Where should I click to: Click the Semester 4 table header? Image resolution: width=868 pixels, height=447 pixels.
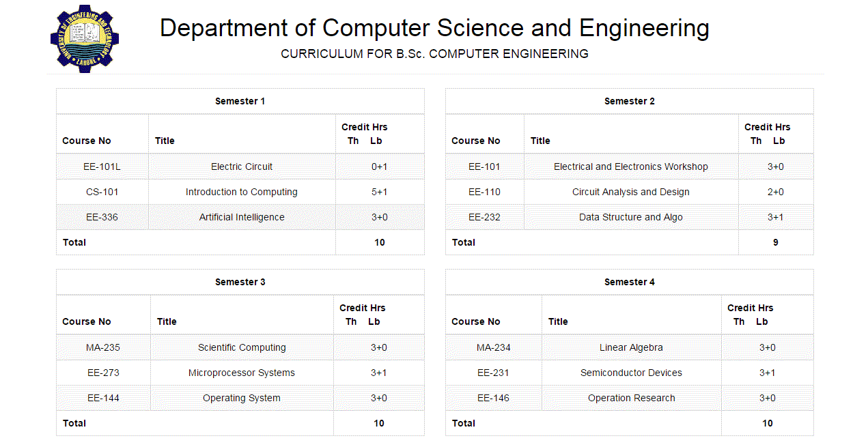point(629,282)
